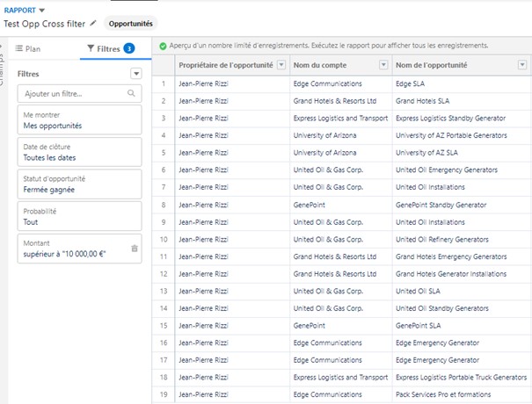
Task: Open the Montant supérieur à filter
Action: tap(79, 249)
